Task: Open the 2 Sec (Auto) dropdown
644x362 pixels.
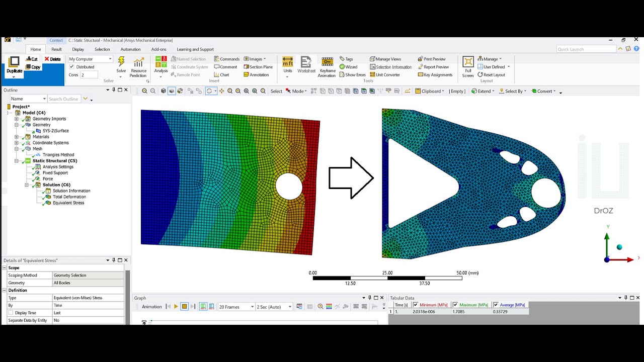Action: point(274,307)
